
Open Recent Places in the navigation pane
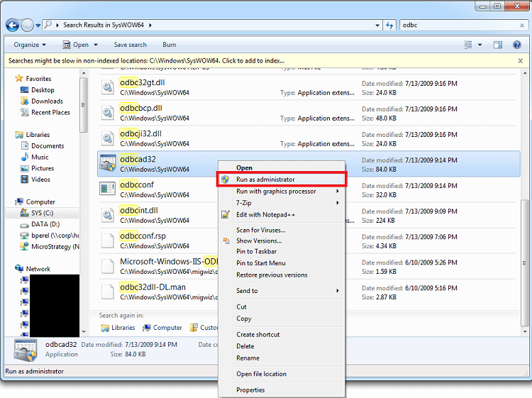(x=45, y=112)
